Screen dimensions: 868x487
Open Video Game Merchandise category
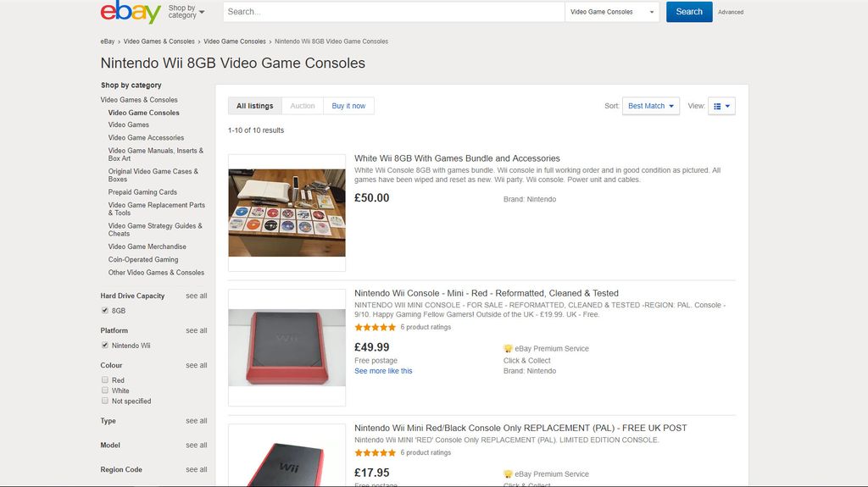[x=147, y=246]
